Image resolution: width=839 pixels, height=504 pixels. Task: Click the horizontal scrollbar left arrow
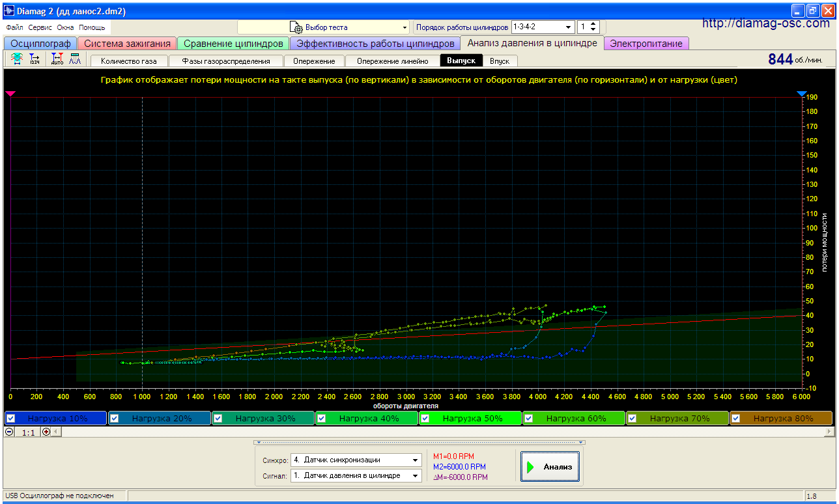point(56,432)
